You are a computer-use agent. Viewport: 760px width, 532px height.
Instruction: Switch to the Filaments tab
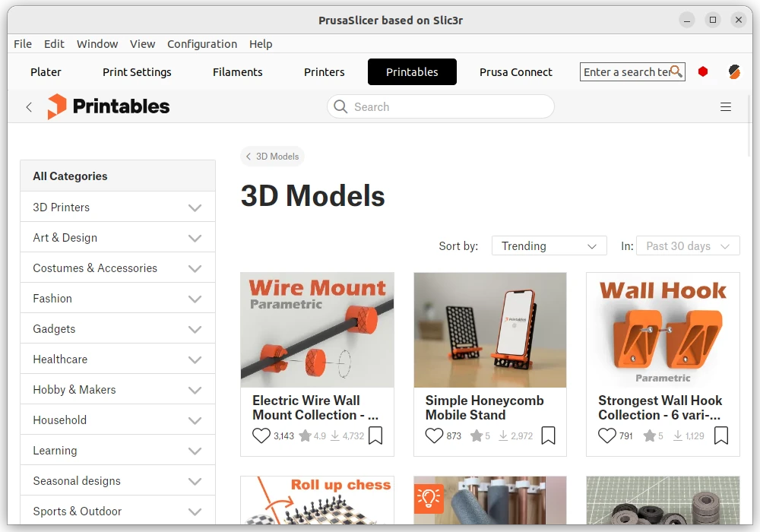[x=237, y=71]
